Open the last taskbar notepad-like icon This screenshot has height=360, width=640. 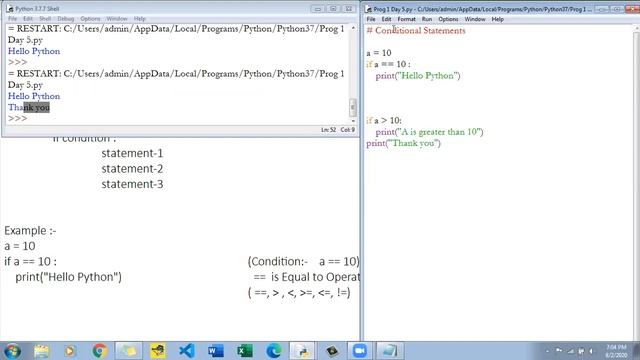pyautogui.click(x=389, y=351)
